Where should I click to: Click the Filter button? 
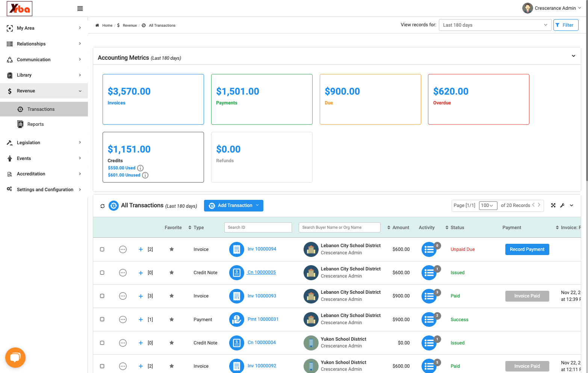566,25
